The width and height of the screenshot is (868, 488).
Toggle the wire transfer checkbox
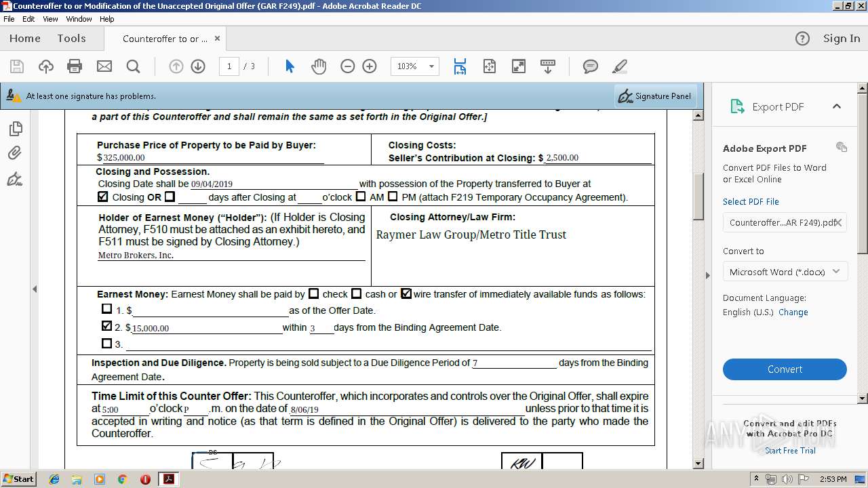pos(406,293)
